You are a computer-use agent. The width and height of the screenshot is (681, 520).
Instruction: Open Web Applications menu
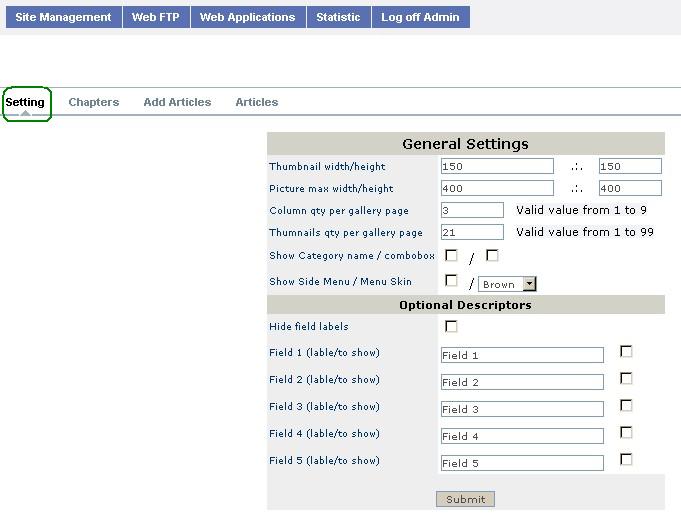pyautogui.click(x=247, y=17)
